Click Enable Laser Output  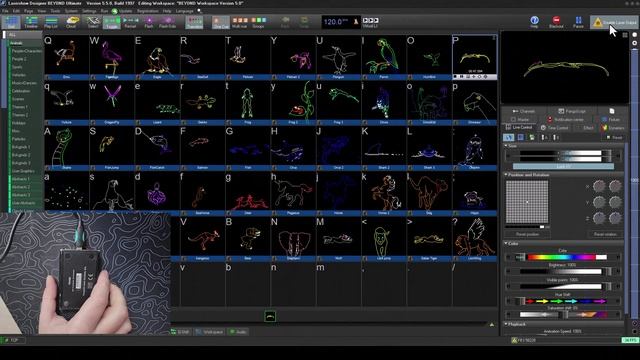(x=613, y=22)
